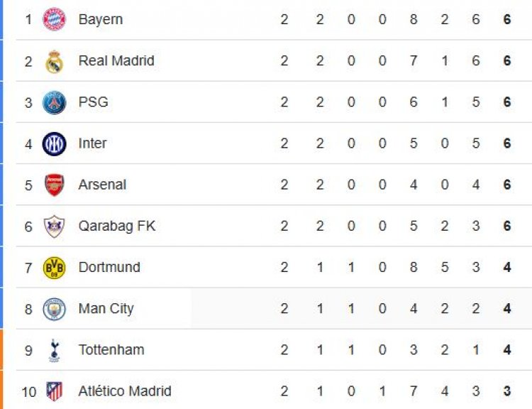
Task: Open the Qarabag FK team page
Action: pyautogui.click(x=117, y=227)
